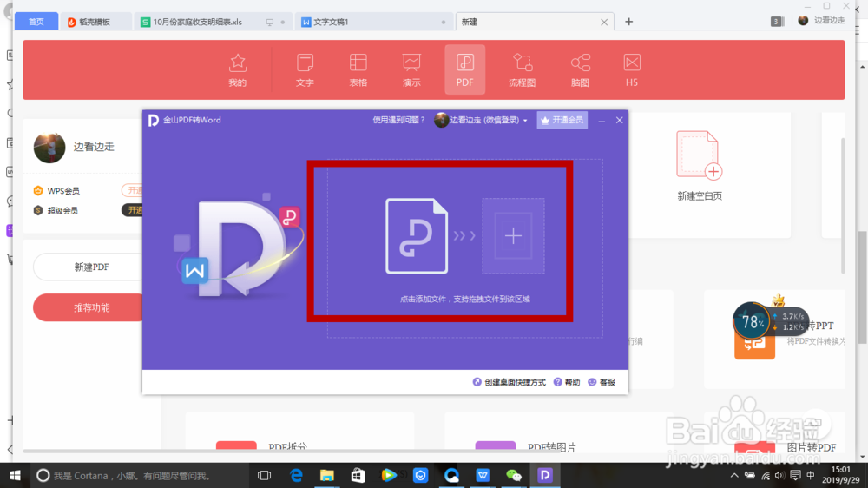
Task: Open Windows Start menu
Action: click(x=15, y=475)
